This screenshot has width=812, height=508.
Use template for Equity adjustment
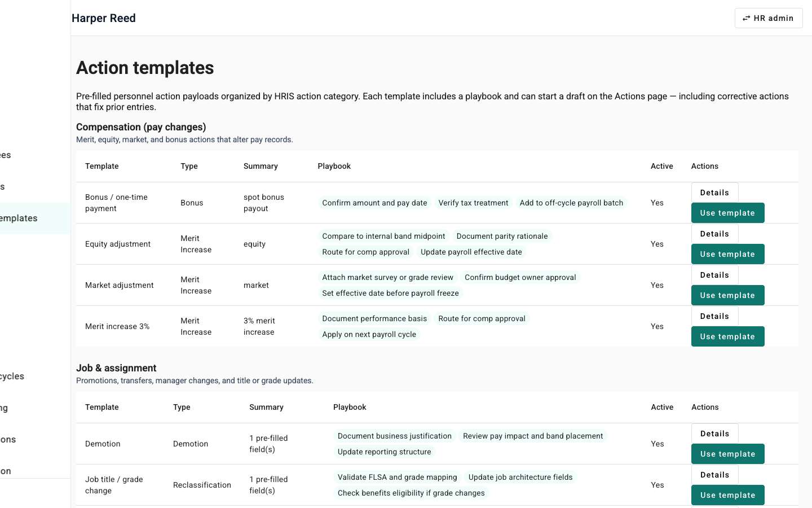(x=727, y=254)
